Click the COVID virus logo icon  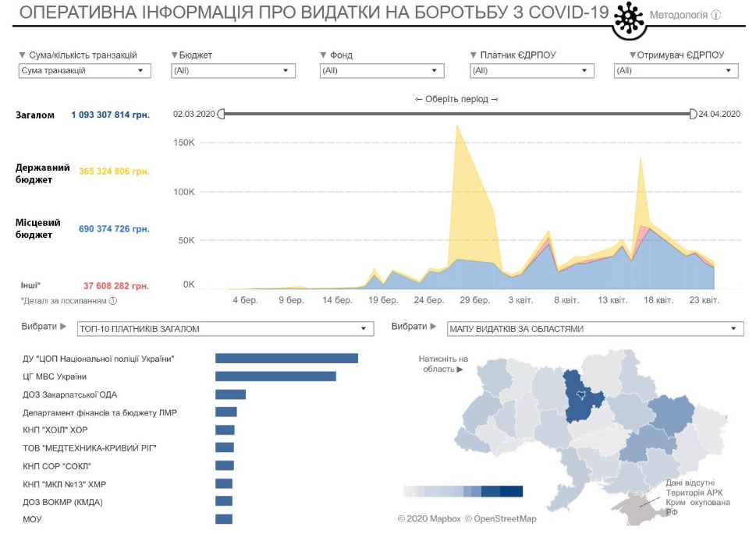pos(629,19)
